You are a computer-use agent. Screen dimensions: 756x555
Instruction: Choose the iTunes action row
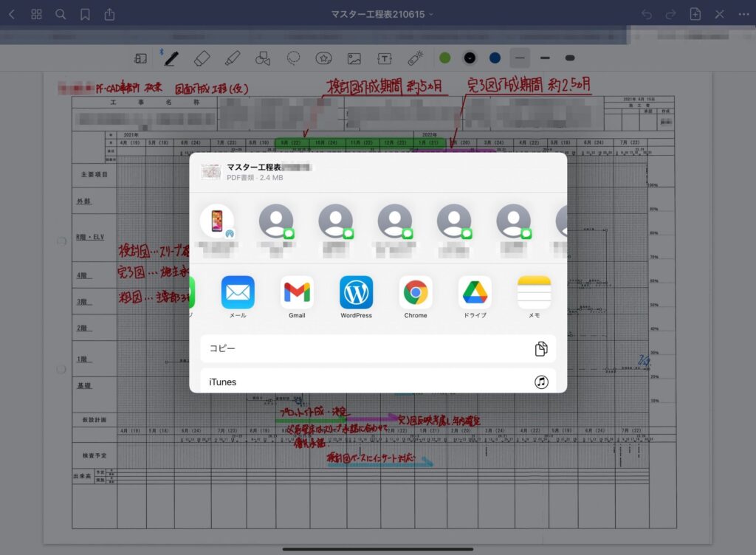tap(377, 382)
